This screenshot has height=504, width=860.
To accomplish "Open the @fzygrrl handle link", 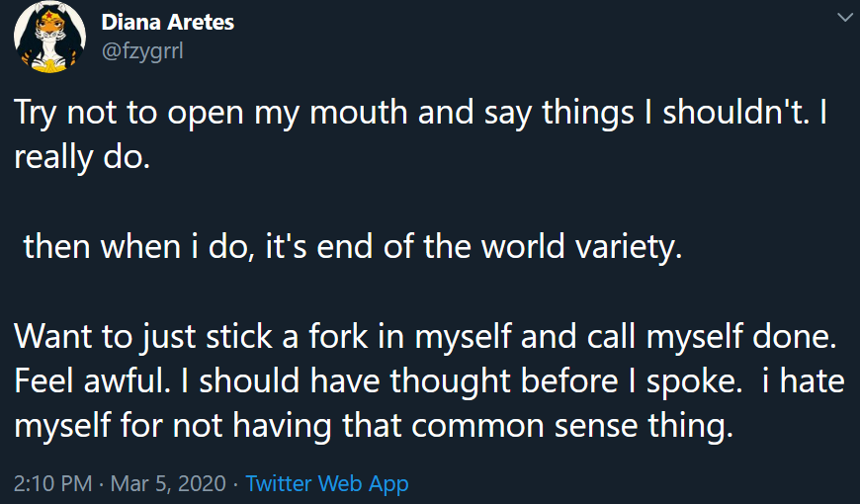I will (142, 51).
